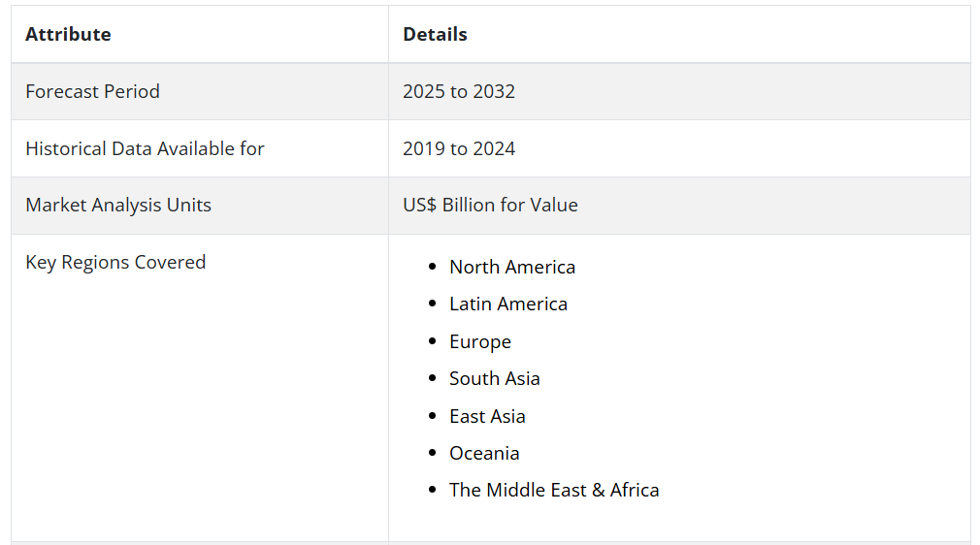Click the Attribute column header

(68, 35)
